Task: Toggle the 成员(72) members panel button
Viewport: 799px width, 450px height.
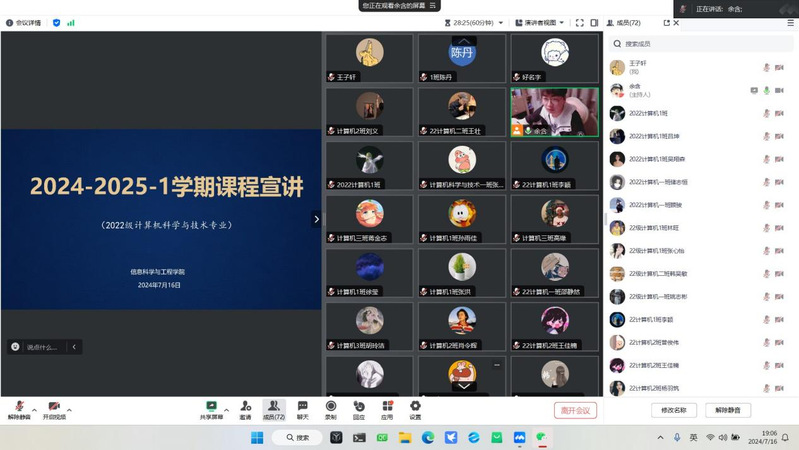Action: 273,409
